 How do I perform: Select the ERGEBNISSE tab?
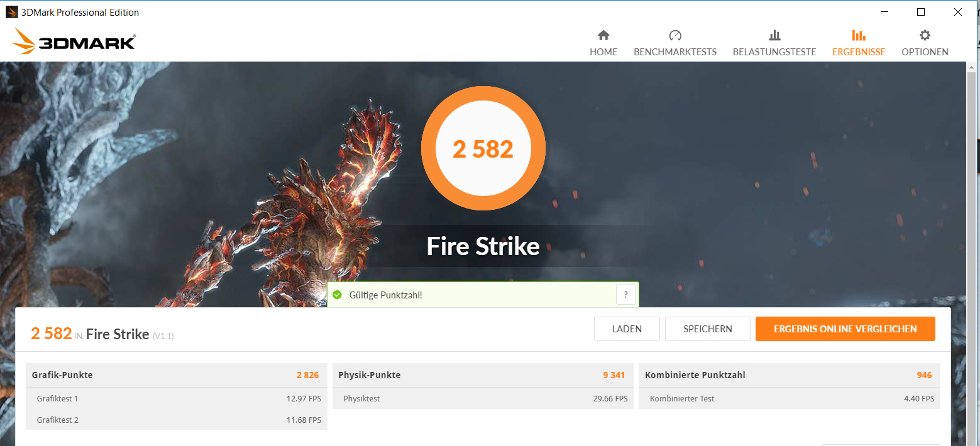[859, 43]
